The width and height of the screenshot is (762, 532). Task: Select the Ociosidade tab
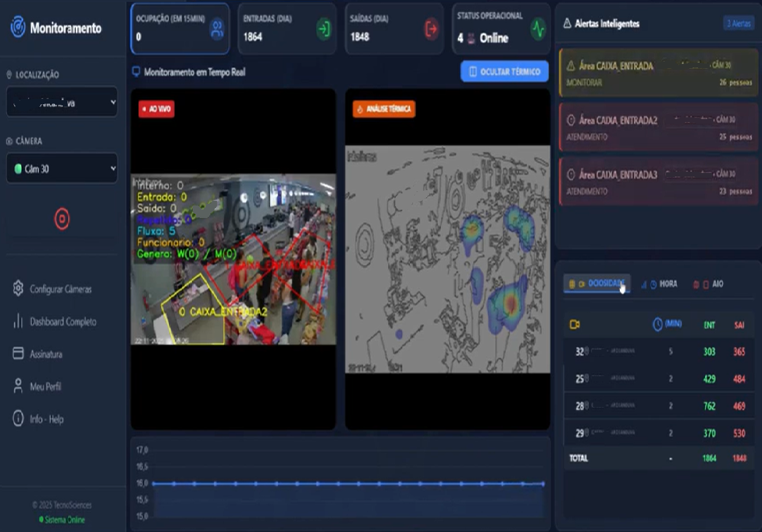pyautogui.click(x=597, y=284)
